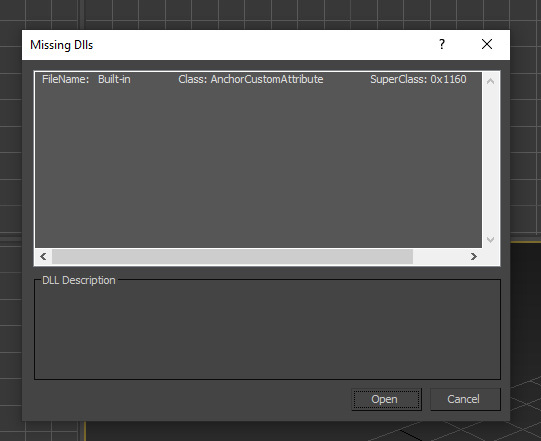Click the SuperClass: 0x1160 text
The width and height of the screenshot is (541, 441).
click(418, 79)
